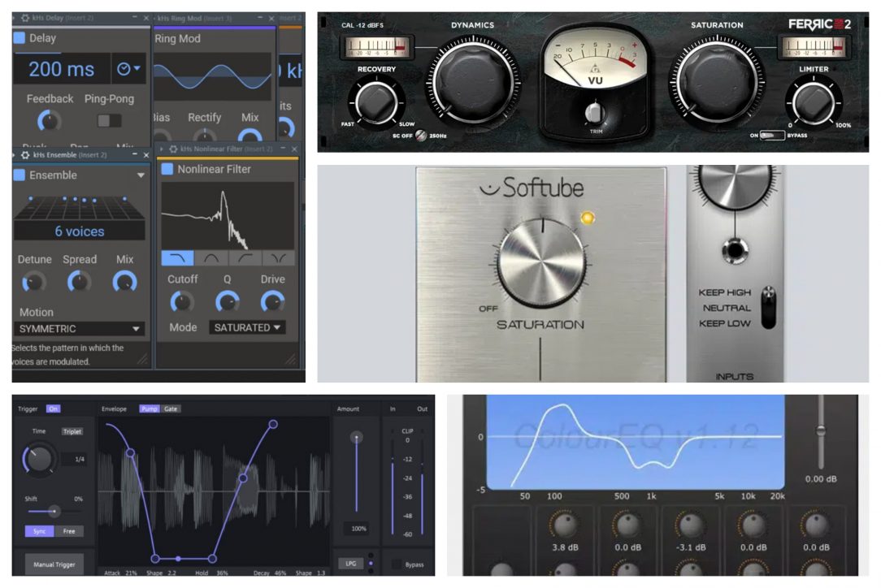The height and width of the screenshot is (588, 881).
Task: Click the Shift slider handle
Action: [54, 511]
